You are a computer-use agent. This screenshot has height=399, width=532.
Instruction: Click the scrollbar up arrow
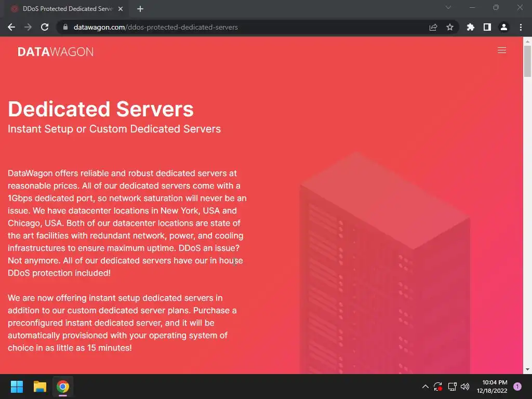point(527,41)
